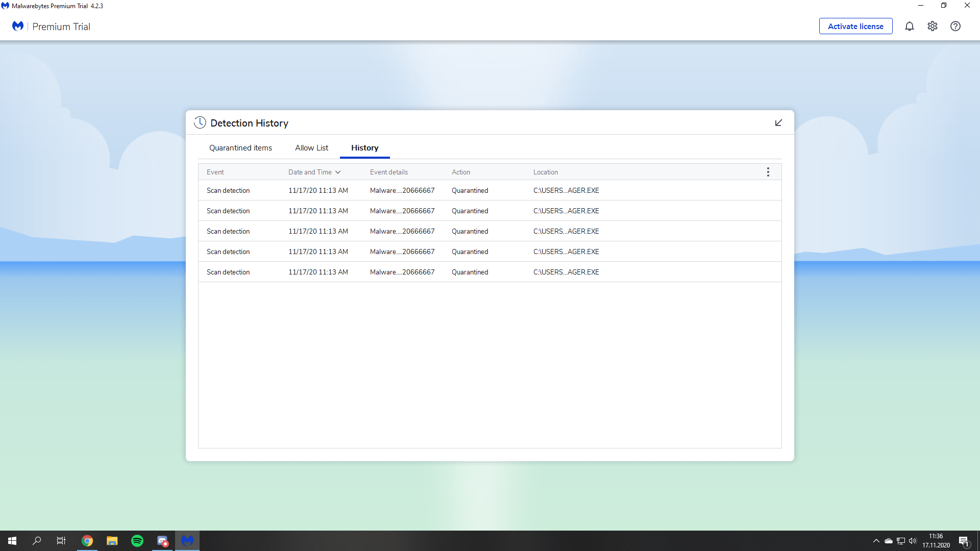Open Google Chrome from the taskbar
This screenshot has width=980, height=551.
pyautogui.click(x=87, y=541)
